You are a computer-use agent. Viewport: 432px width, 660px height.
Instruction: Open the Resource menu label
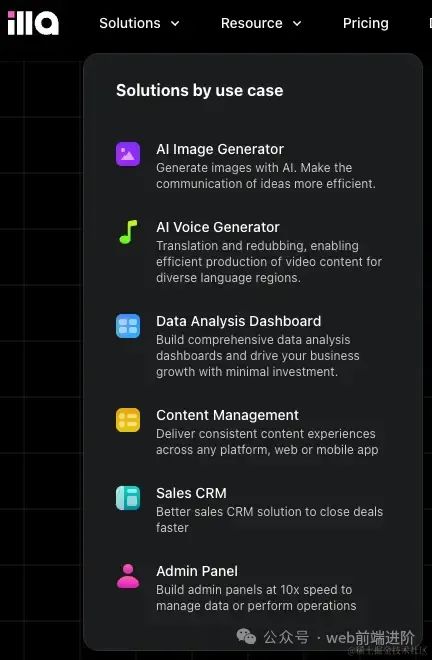pos(252,23)
